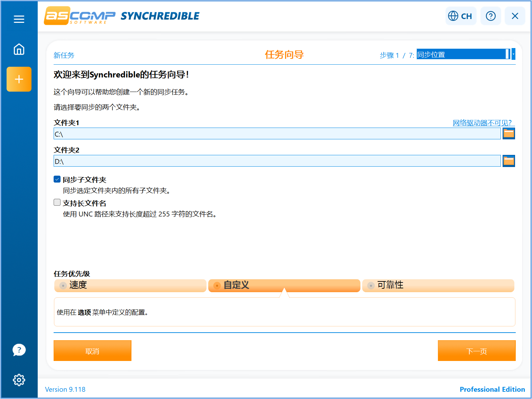Click into the 文件夹2 path field
This screenshot has height=399, width=532.
(277, 161)
